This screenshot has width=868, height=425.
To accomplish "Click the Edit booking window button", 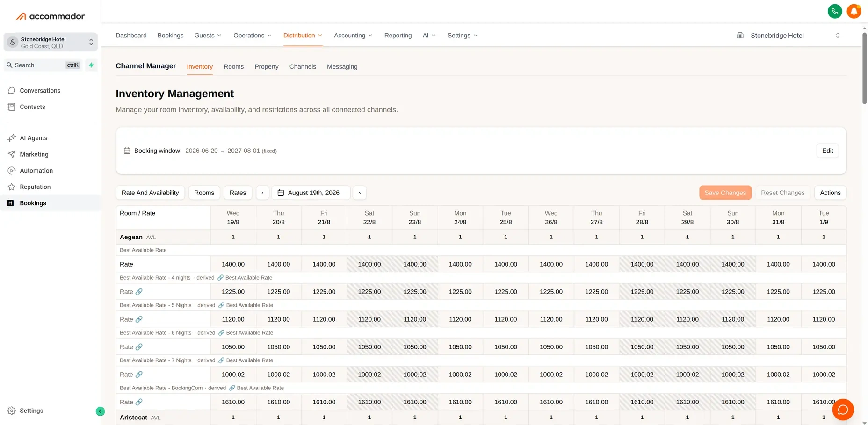I will coord(827,151).
